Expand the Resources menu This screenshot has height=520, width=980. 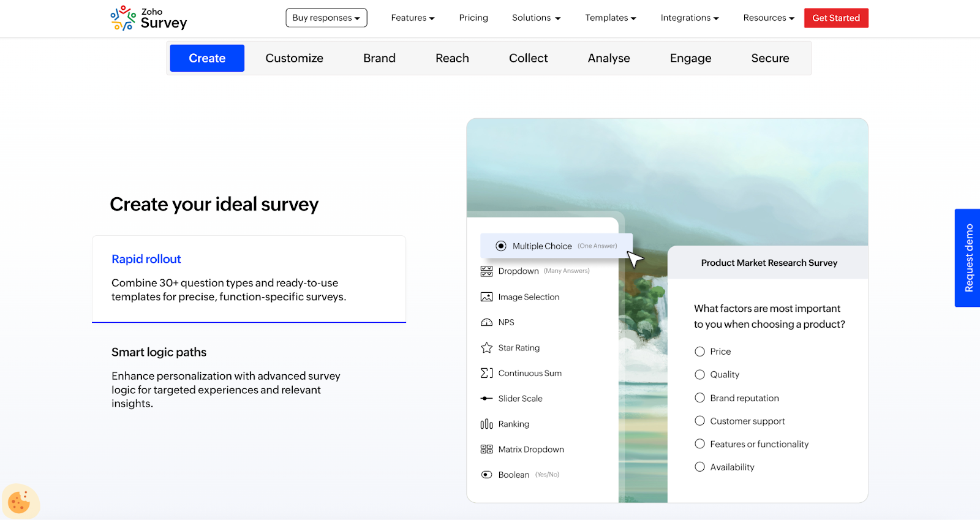pyautogui.click(x=769, y=18)
